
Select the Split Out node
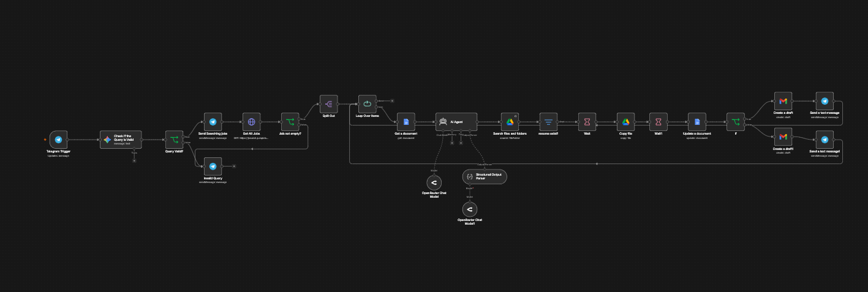click(328, 104)
